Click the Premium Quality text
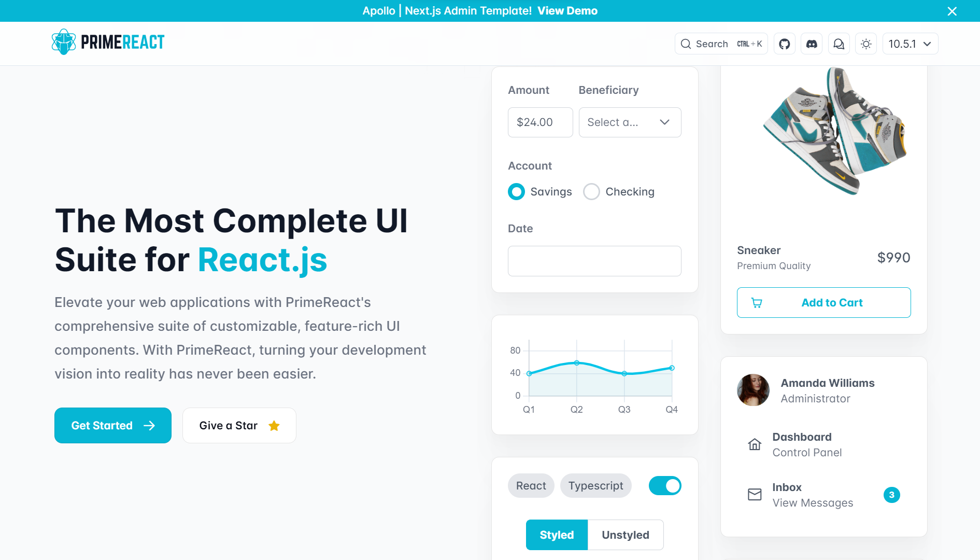 point(774,266)
